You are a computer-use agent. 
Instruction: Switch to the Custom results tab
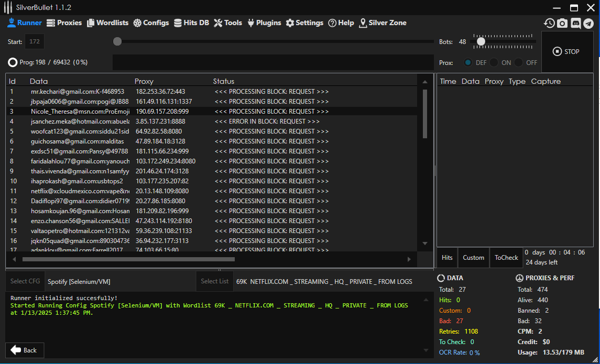[473, 257]
